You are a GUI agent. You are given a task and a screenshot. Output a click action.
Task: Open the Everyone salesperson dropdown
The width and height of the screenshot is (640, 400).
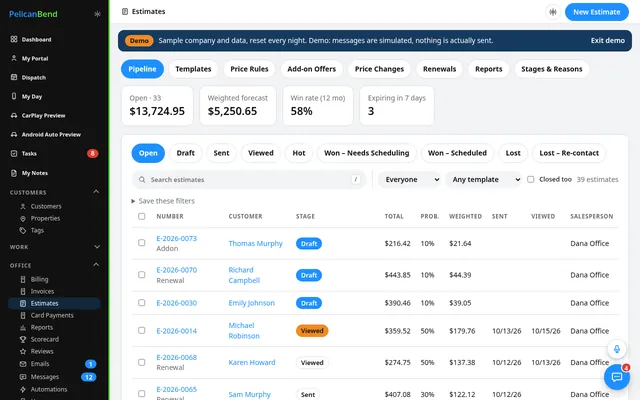coord(410,180)
